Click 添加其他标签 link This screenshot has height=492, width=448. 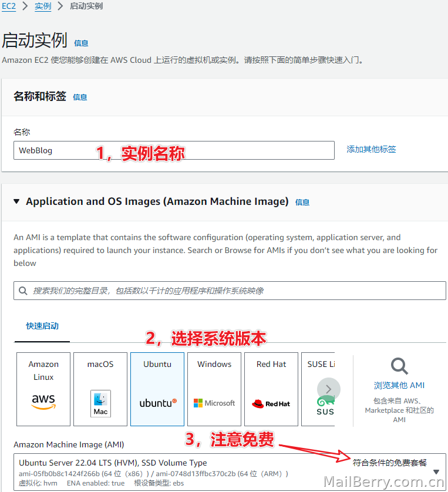(371, 149)
